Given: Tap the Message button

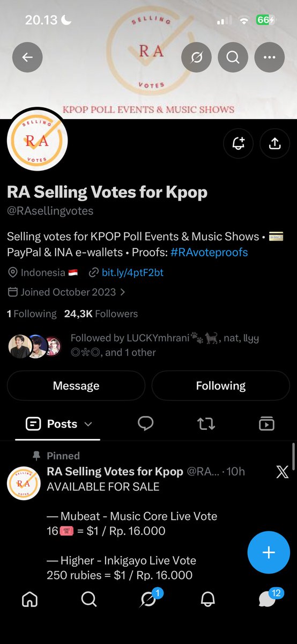Looking at the screenshot, I should (76, 386).
